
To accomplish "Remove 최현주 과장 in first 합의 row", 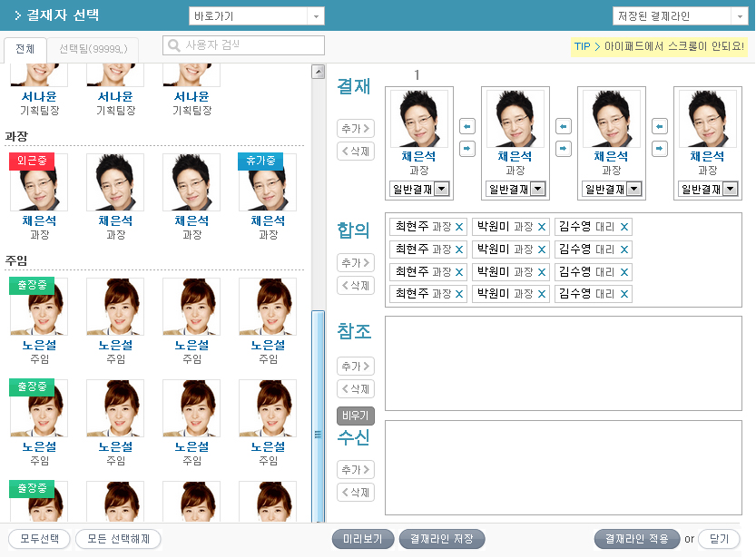I will point(459,227).
